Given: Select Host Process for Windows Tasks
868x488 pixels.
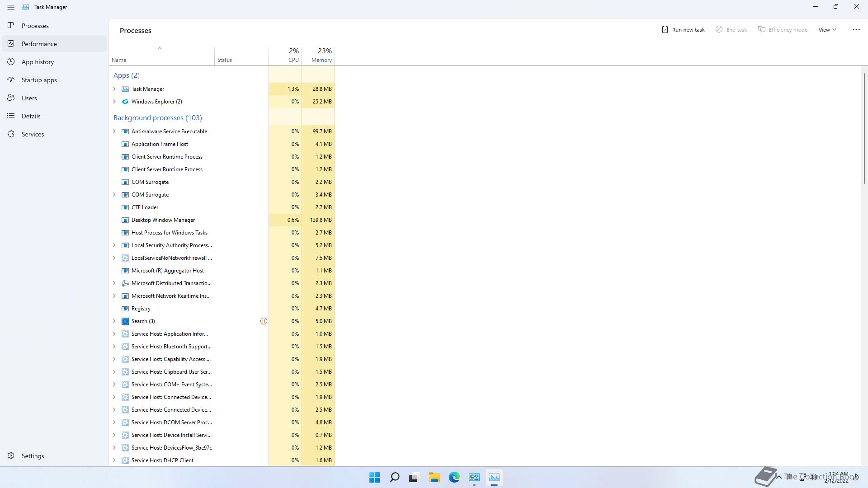Looking at the screenshot, I should (x=222, y=233).
